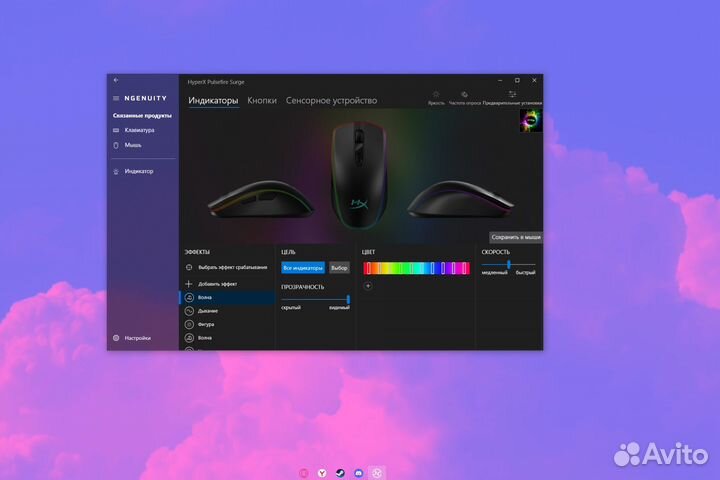This screenshot has height=480, width=720.
Task: Open Индикатор in the sidebar
Action: pyautogui.click(x=139, y=171)
